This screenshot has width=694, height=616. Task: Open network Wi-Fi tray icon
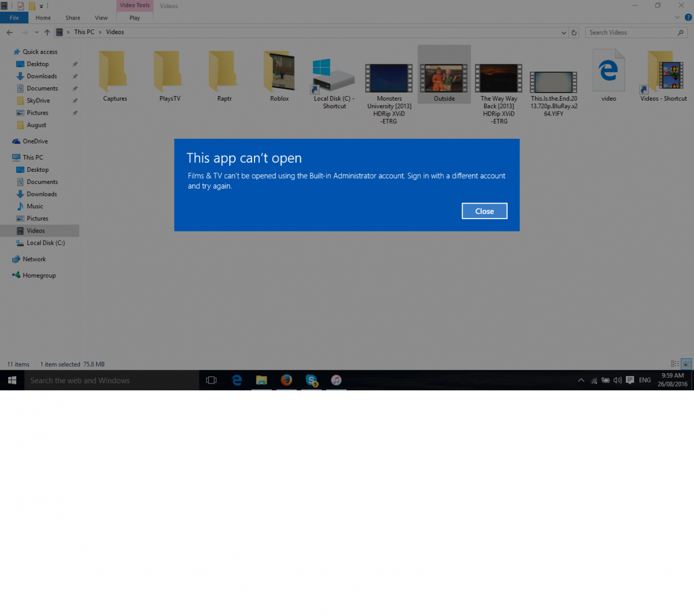tap(594, 380)
